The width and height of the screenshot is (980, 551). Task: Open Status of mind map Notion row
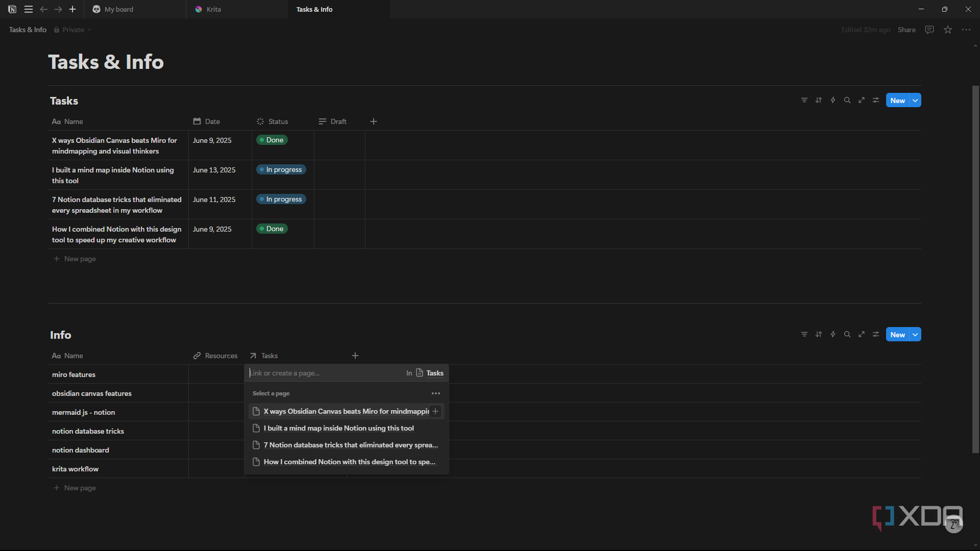(281, 170)
